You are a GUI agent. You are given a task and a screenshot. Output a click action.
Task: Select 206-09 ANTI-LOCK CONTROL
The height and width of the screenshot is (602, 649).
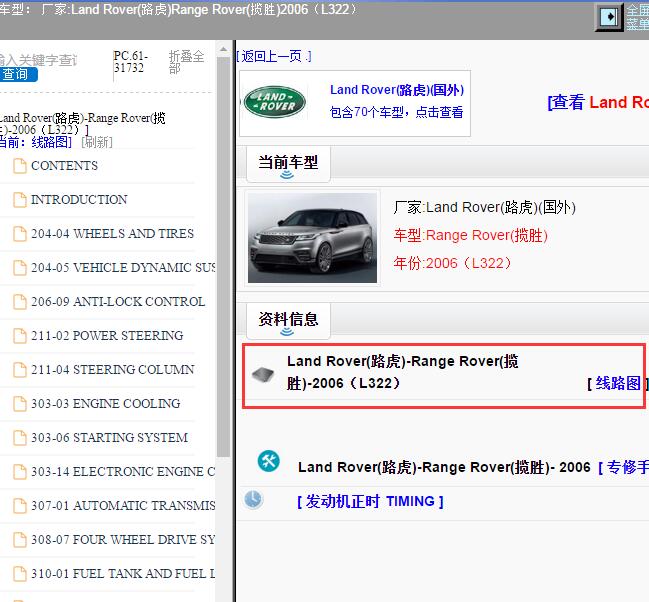(118, 301)
